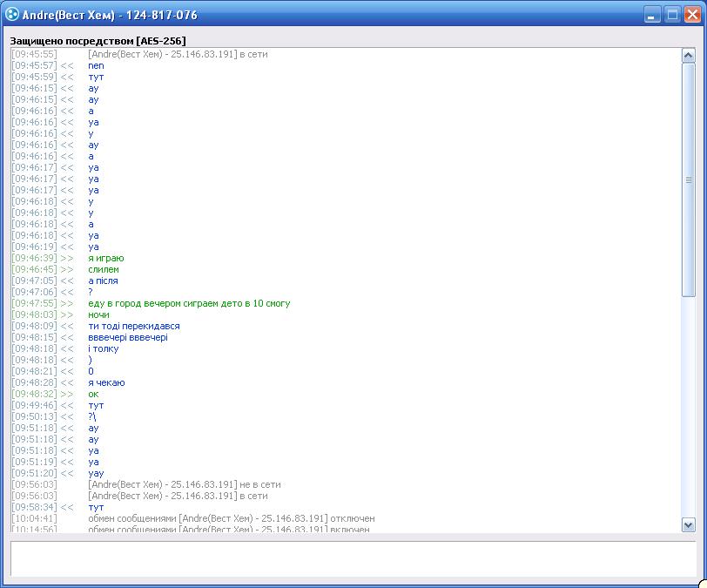The image size is (707, 588).
Task: Click into the message input box
Action: point(353,558)
